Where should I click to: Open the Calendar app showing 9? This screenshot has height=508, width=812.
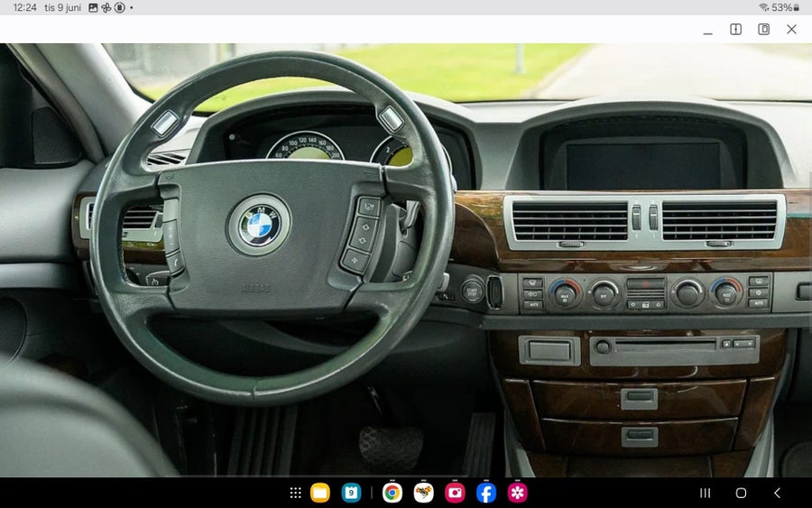(351, 493)
